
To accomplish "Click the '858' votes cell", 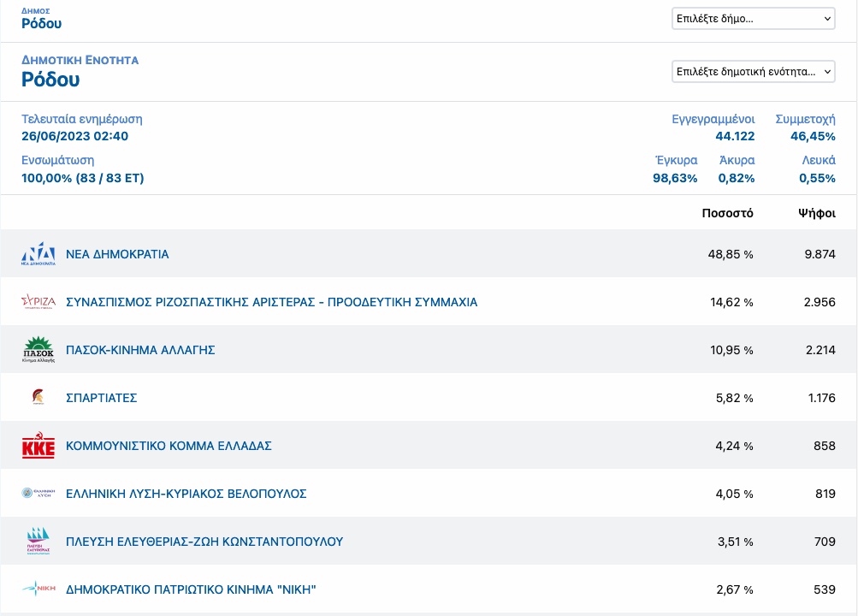I will (824, 446).
